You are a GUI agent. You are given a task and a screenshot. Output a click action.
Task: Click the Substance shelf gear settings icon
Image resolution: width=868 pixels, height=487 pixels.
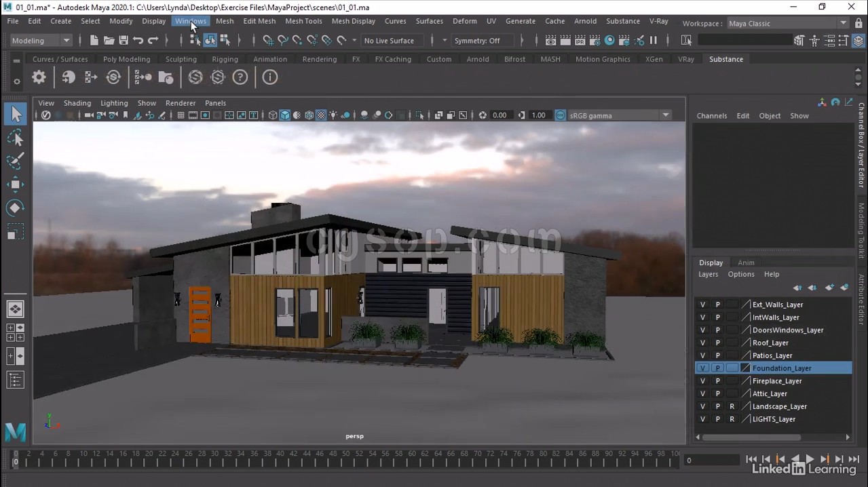click(39, 77)
